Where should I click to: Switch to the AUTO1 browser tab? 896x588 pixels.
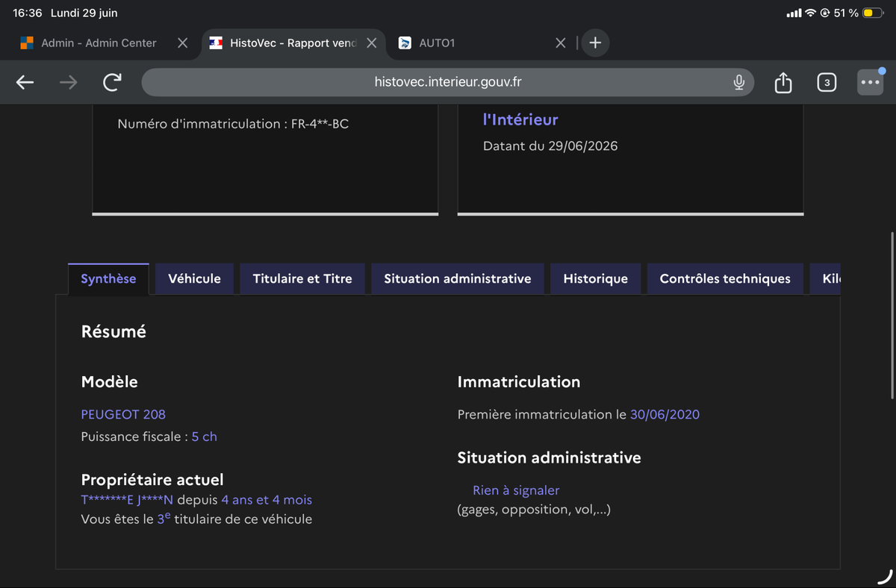click(x=437, y=43)
